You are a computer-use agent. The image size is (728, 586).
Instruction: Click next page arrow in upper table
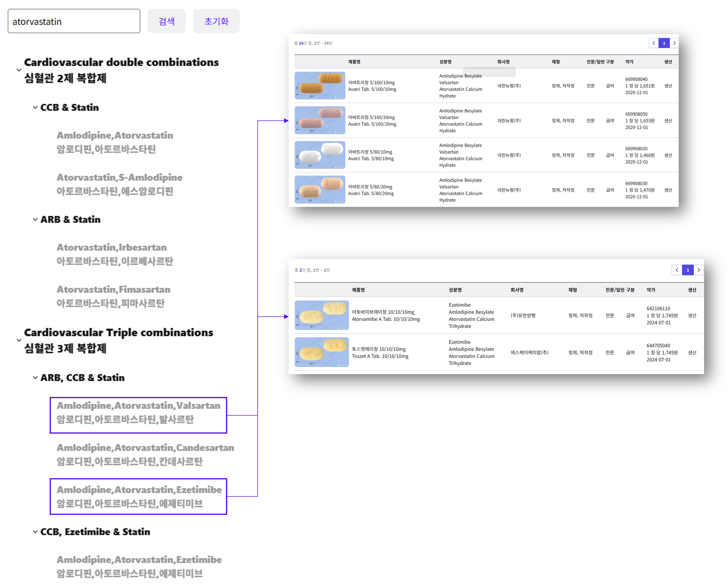(x=674, y=43)
